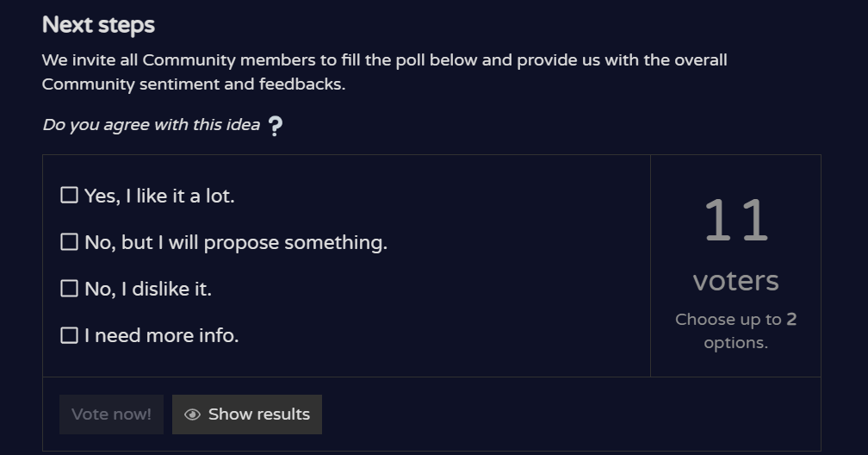Click the 'Do you agree with this idea' question text
Screen dimensions: 868x455
[x=152, y=125]
